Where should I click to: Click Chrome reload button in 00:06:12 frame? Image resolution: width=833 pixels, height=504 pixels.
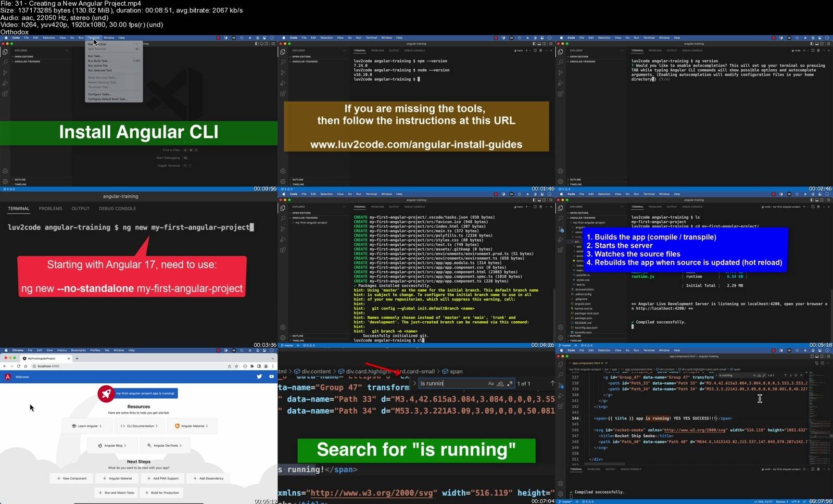[x=19, y=366]
